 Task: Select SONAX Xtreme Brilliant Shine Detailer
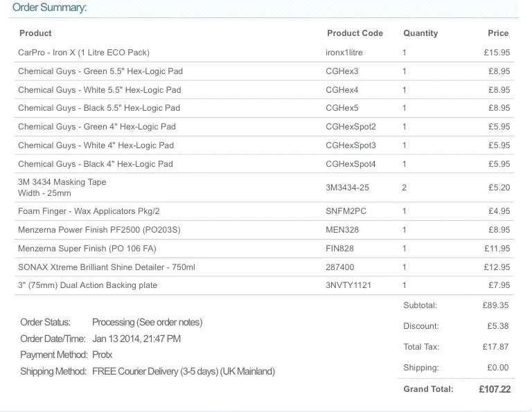point(107,267)
